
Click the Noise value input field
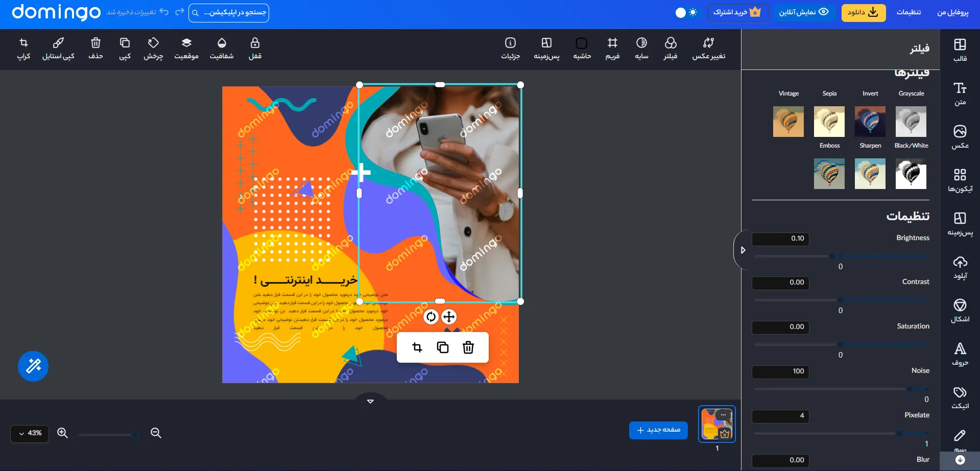[x=780, y=371]
